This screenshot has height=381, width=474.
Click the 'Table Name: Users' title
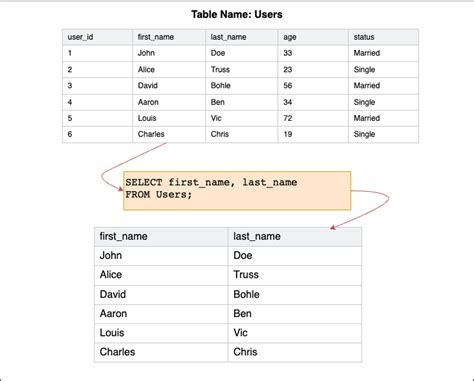click(x=237, y=14)
